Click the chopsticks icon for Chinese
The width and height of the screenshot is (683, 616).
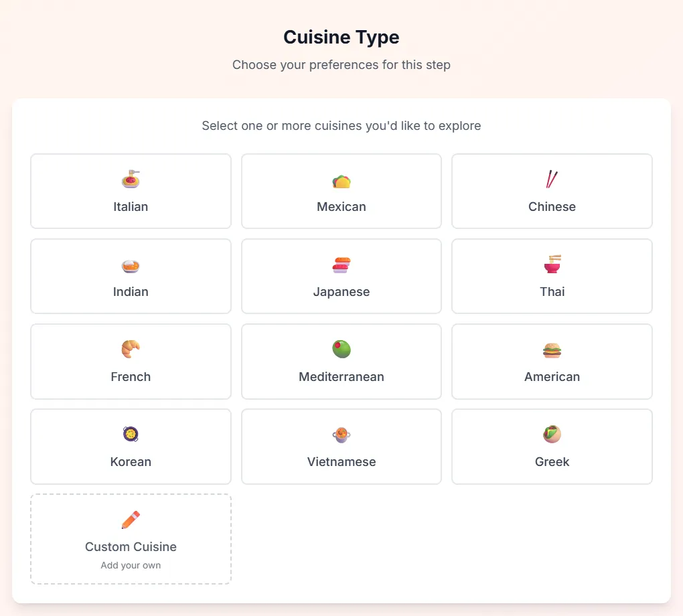point(552,179)
